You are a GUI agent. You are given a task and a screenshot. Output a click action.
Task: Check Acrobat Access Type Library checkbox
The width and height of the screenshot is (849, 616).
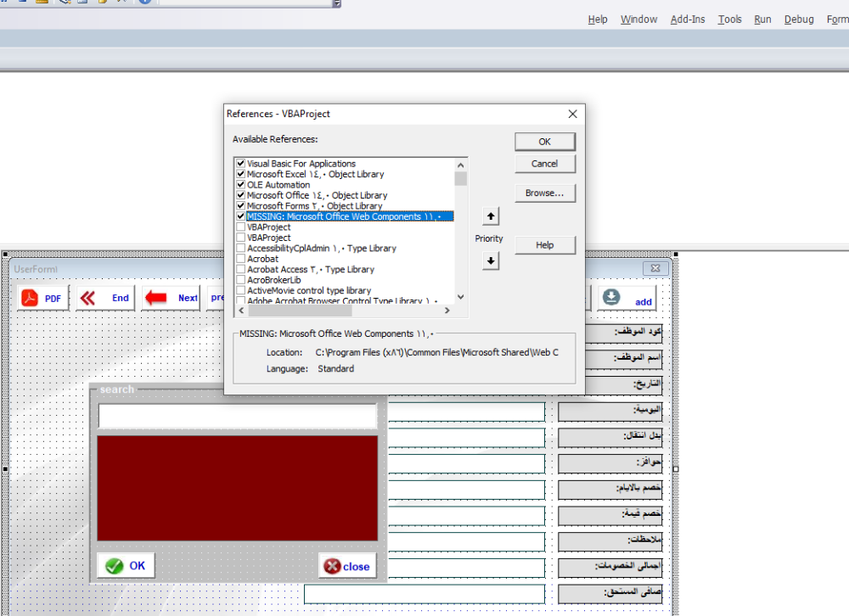point(241,269)
